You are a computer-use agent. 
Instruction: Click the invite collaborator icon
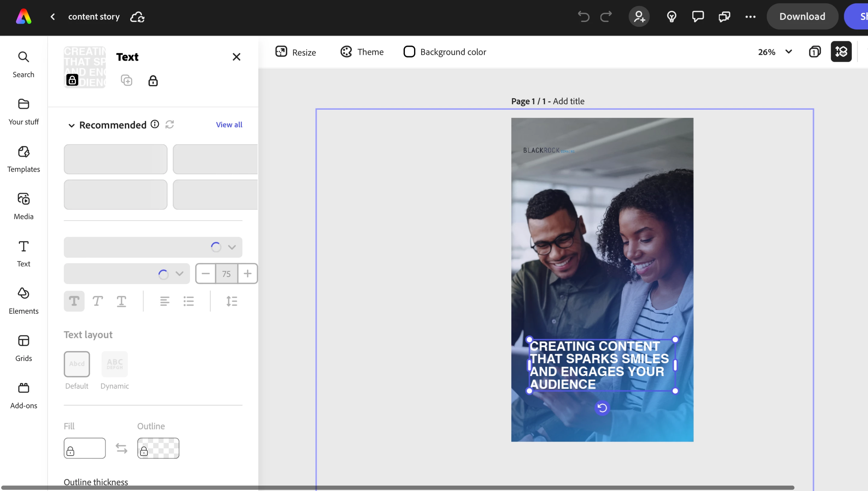click(639, 16)
